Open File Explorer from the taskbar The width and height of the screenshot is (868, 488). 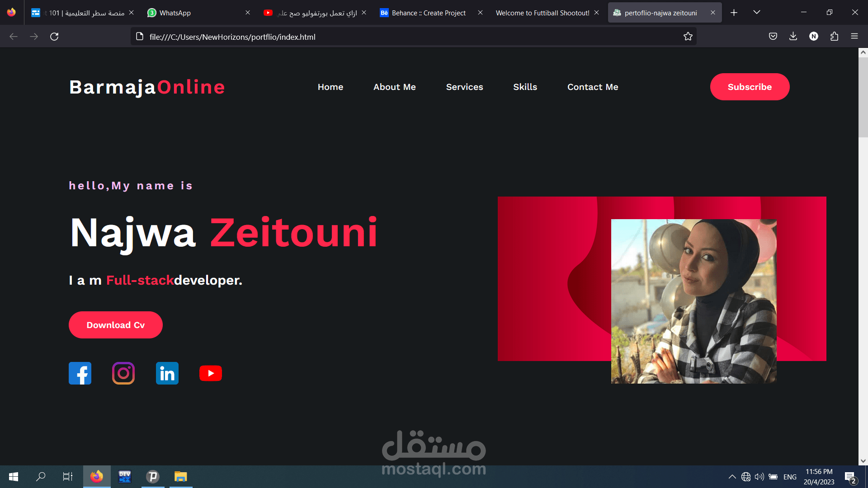[x=181, y=477]
